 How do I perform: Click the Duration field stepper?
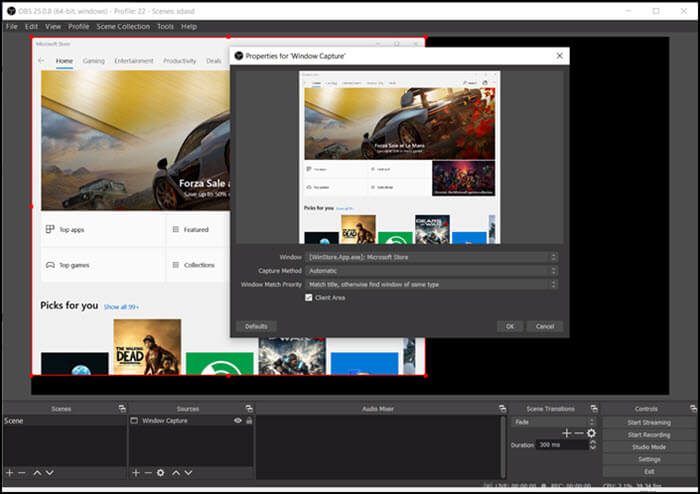pyautogui.click(x=591, y=445)
